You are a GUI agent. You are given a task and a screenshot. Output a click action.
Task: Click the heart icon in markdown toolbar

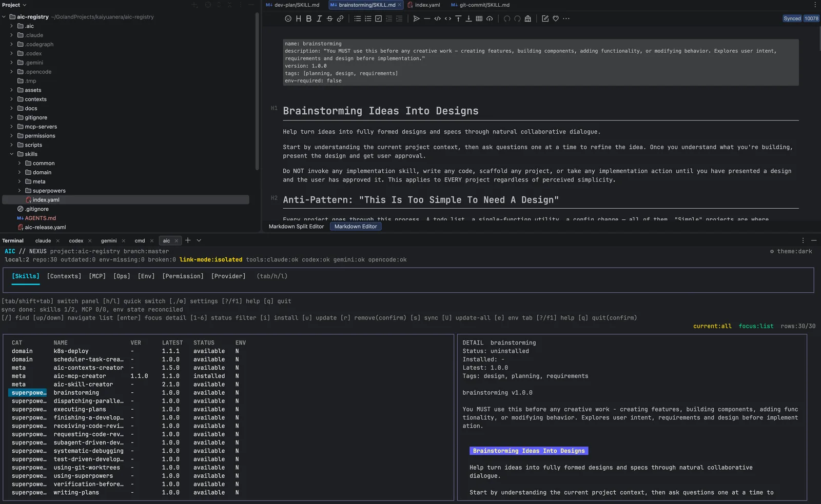[x=556, y=18]
